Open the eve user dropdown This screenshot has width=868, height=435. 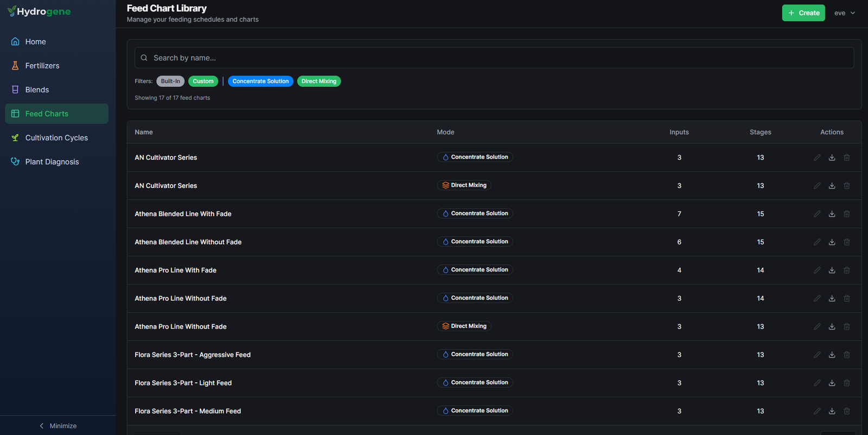pyautogui.click(x=845, y=13)
